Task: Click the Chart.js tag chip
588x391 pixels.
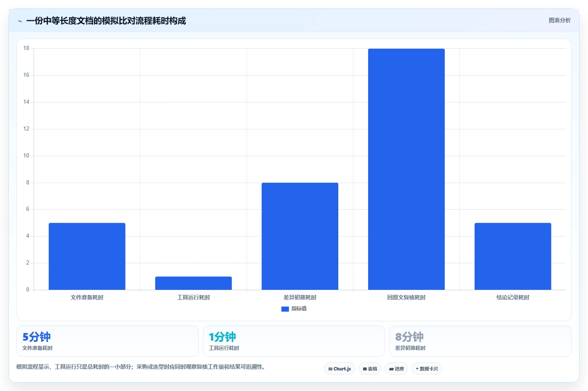Action: 340,369
